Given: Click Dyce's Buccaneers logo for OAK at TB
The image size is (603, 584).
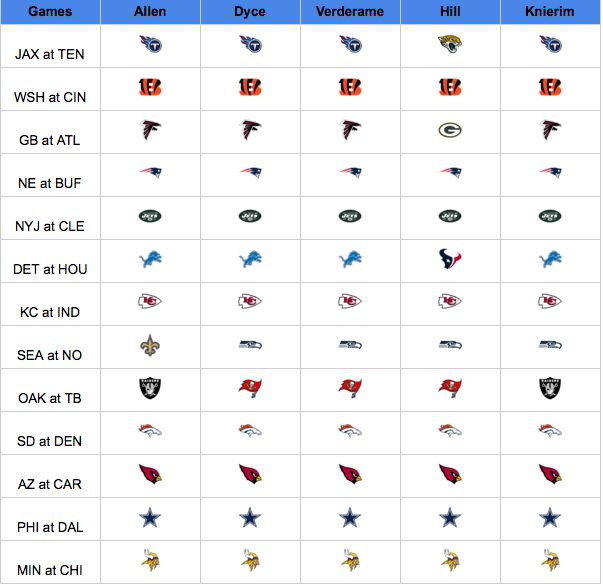Looking at the screenshot, I should (250, 388).
